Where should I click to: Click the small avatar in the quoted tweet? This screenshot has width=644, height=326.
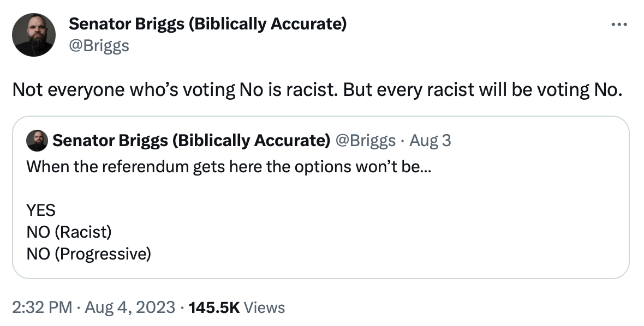click(x=37, y=141)
